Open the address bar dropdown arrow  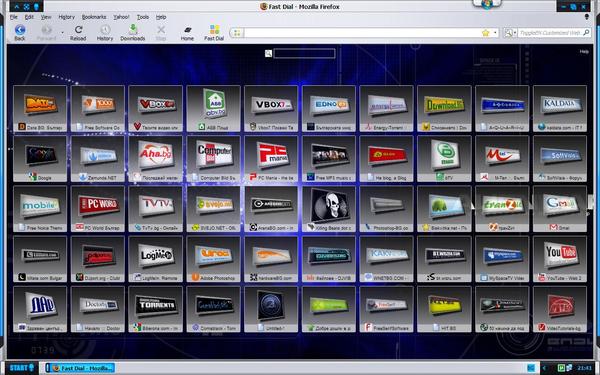coord(495,33)
